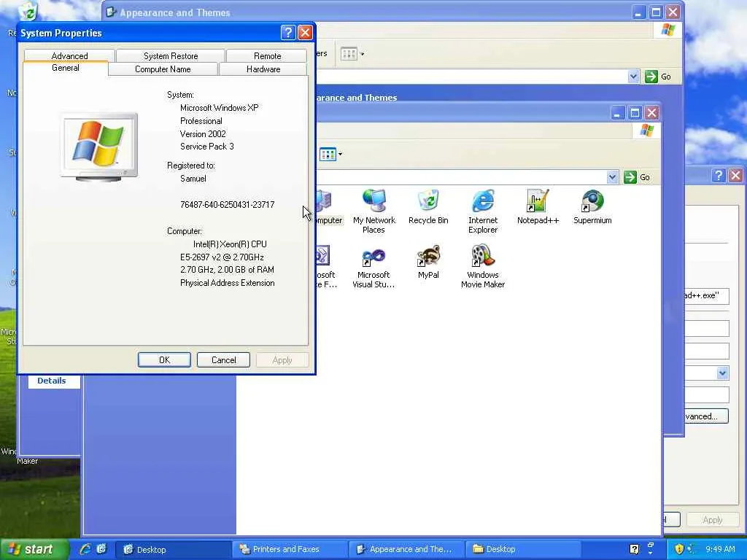Click the Physical Address Extension text

click(x=228, y=283)
